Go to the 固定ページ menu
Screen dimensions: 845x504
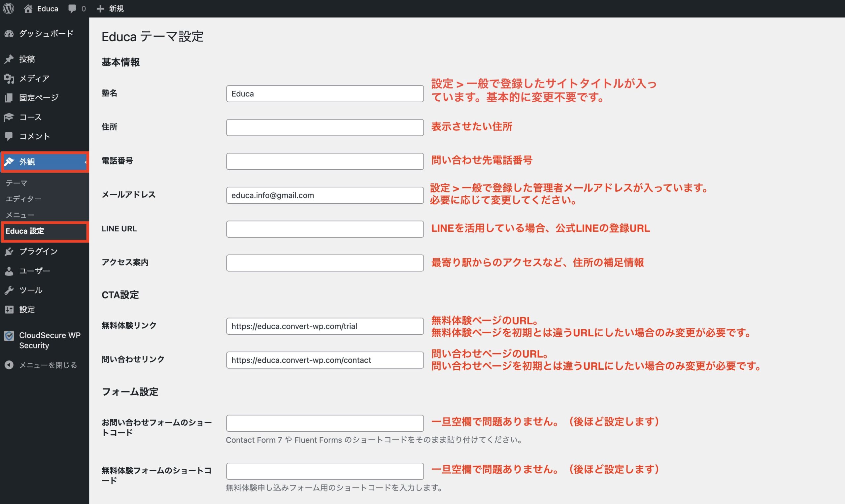pyautogui.click(x=39, y=98)
